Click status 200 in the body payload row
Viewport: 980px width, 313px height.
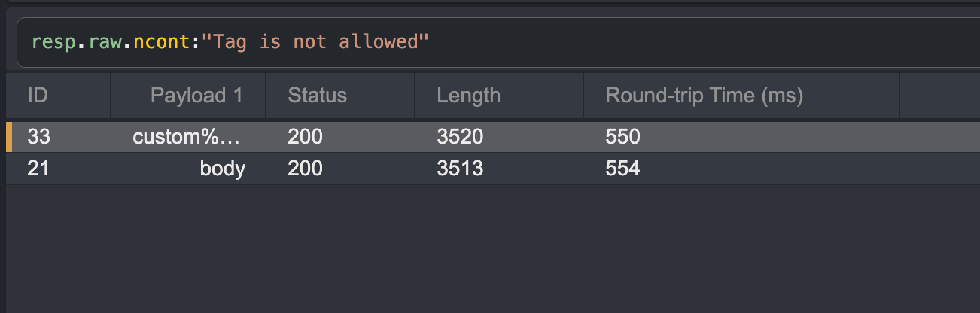305,169
